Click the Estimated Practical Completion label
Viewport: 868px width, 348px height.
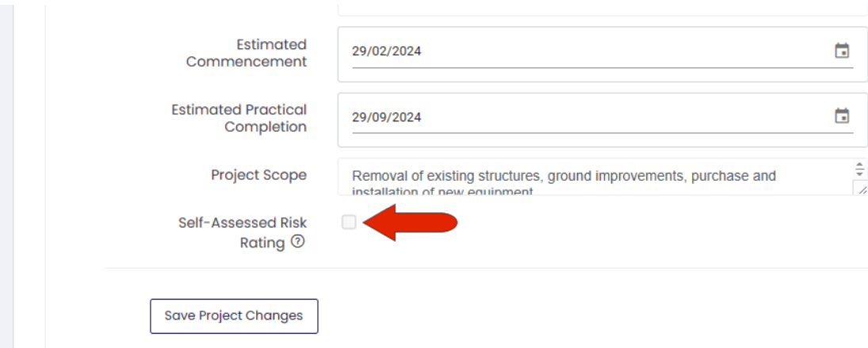point(239,118)
